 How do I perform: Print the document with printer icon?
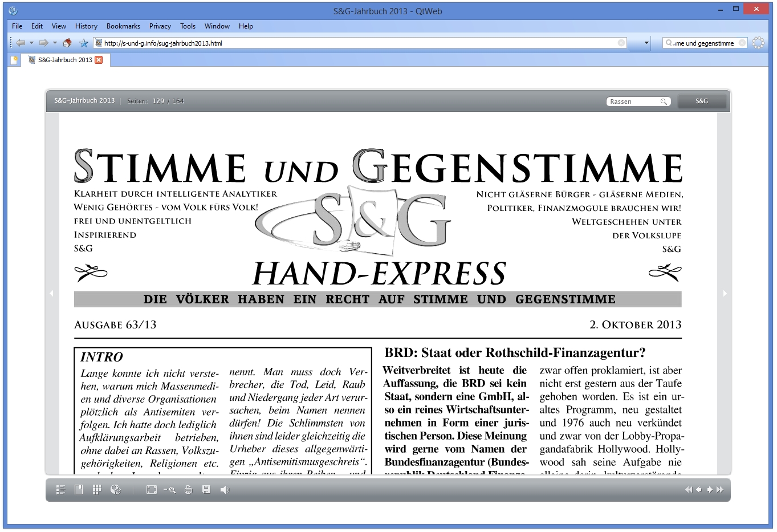(x=188, y=490)
